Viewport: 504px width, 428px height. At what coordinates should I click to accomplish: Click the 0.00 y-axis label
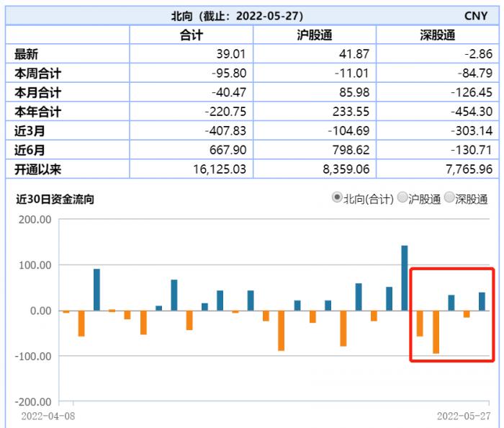[40, 311]
